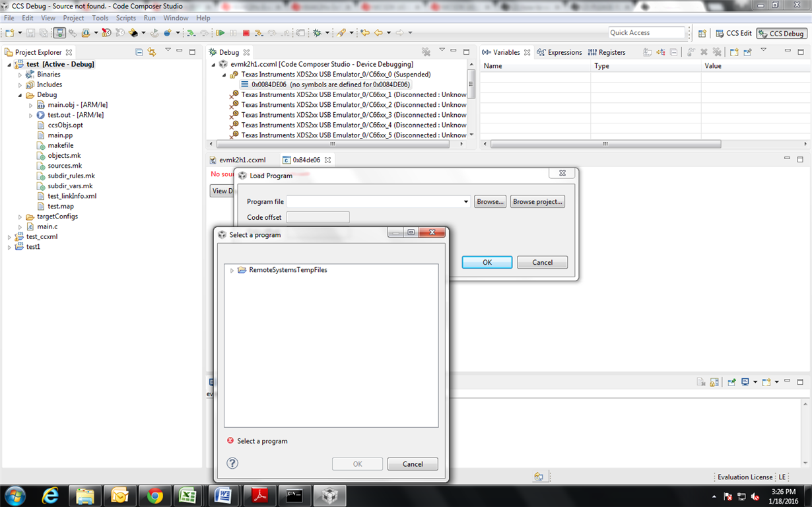Screen dimensions: 812x507
Task: Click the Remove All Terminated icon in Debug view
Action: click(x=426, y=51)
